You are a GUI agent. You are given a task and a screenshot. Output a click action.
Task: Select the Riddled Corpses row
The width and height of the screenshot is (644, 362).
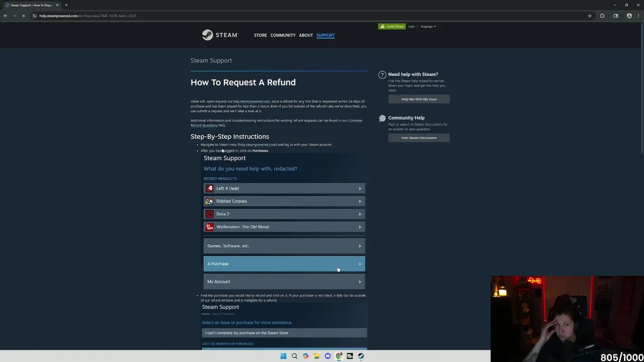click(x=284, y=201)
